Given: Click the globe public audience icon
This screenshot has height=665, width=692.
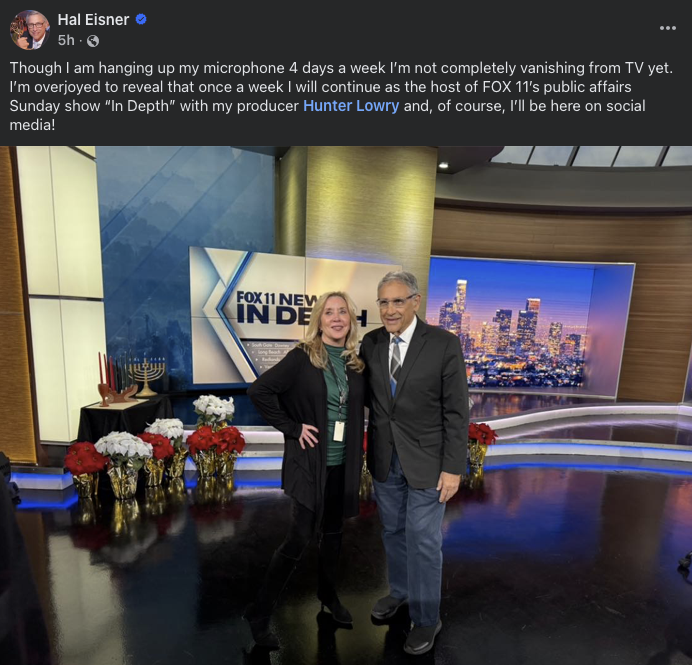Looking at the screenshot, I should coord(93,41).
